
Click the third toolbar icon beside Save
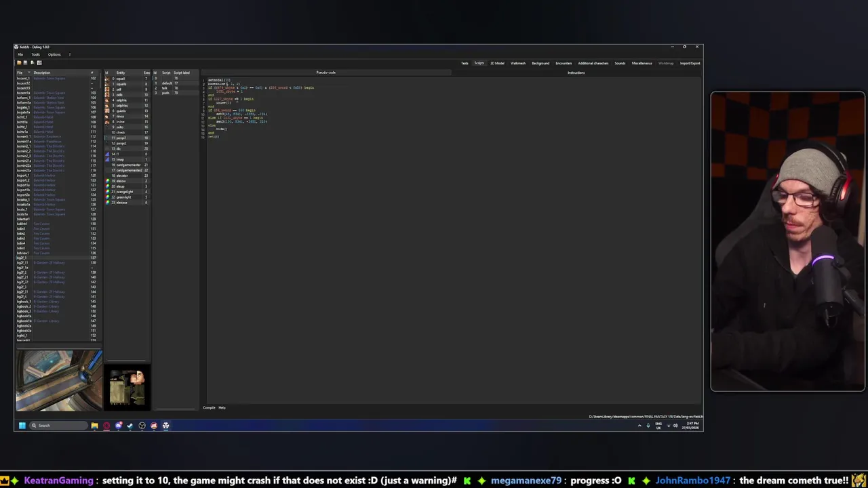pyautogui.click(x=33, y=62)
